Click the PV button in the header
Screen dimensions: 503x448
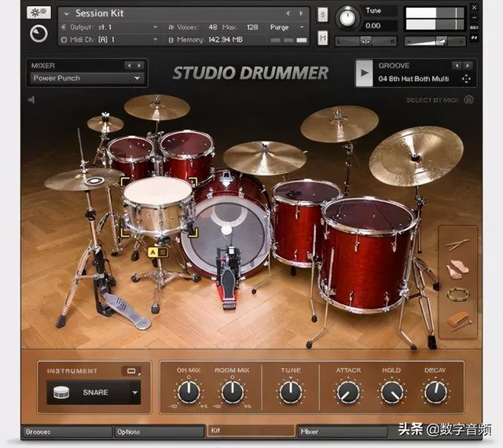(474, 38)
